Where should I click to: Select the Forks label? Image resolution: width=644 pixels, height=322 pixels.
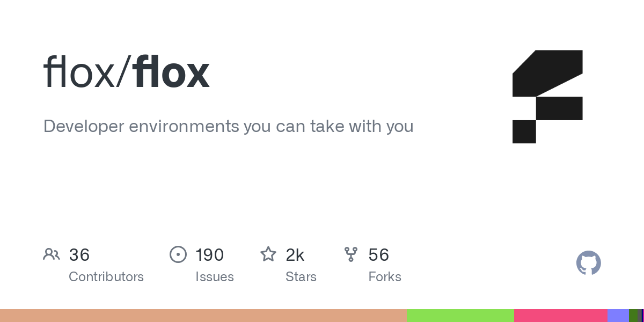385,277
